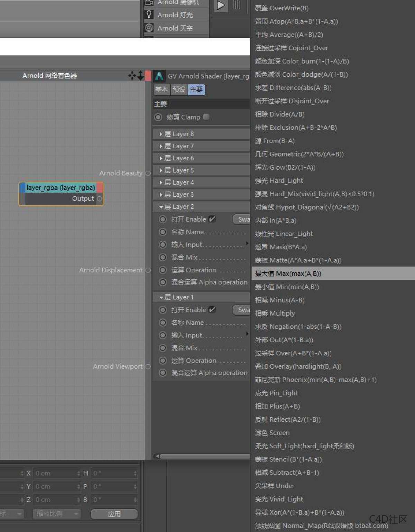
Task: Choose 最大值 Max(max(A,B)) operation
Action: point(332,273)
